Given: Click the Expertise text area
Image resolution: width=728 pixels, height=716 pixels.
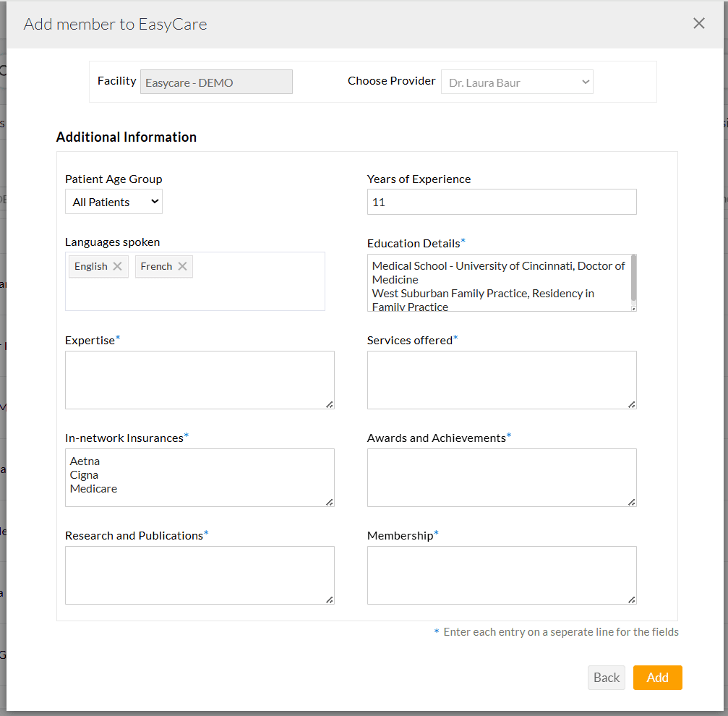Looking at the screenshot, I should 199,380.
